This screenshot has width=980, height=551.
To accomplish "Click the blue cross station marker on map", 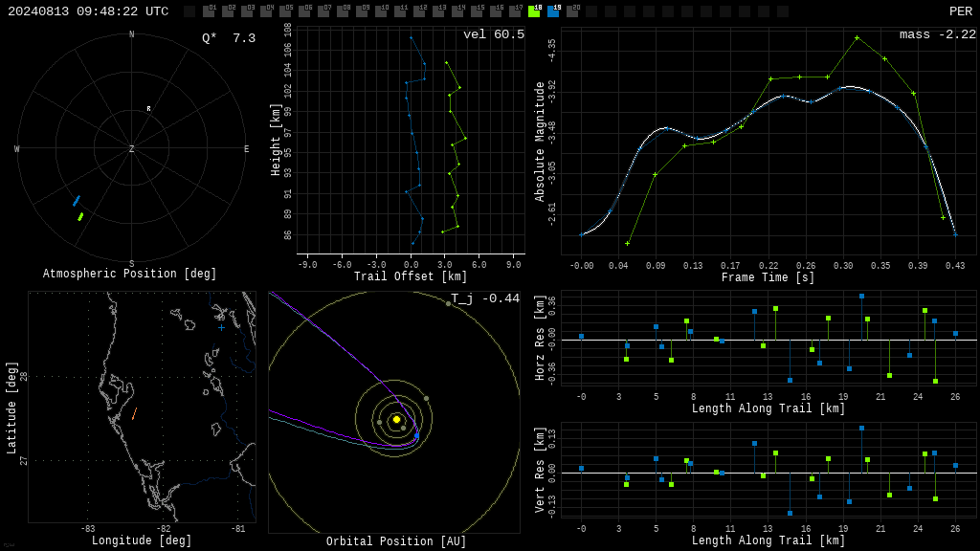I will click(221, 327).
